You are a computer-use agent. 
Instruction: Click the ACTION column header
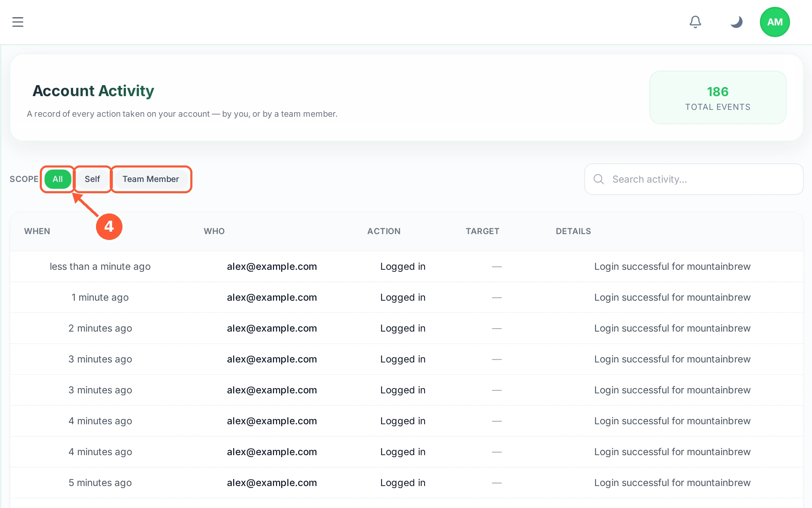click(384, 231)
